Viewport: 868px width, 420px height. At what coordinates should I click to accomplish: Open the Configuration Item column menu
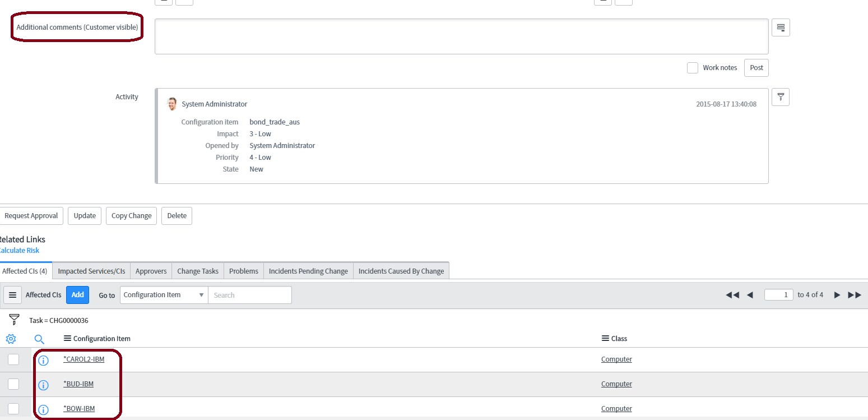[68, 339]
